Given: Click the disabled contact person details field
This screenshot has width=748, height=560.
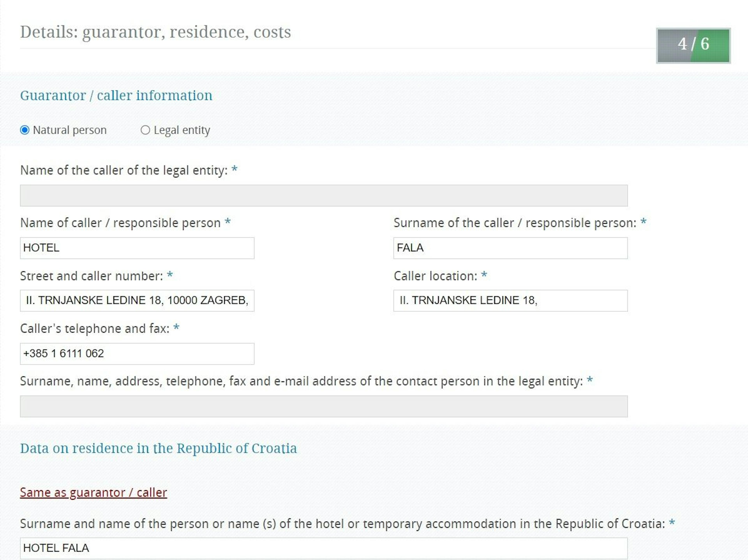Looking at the screenshot, I should 324,406.
